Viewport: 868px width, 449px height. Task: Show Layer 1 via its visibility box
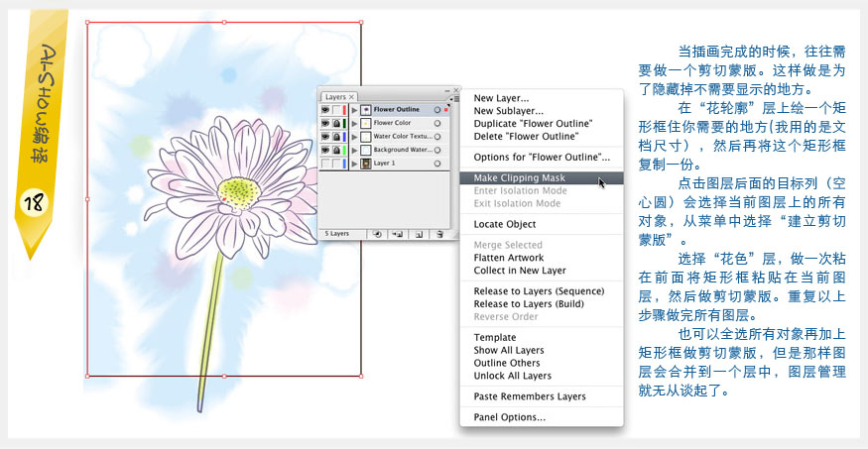(x=325, y=164)
